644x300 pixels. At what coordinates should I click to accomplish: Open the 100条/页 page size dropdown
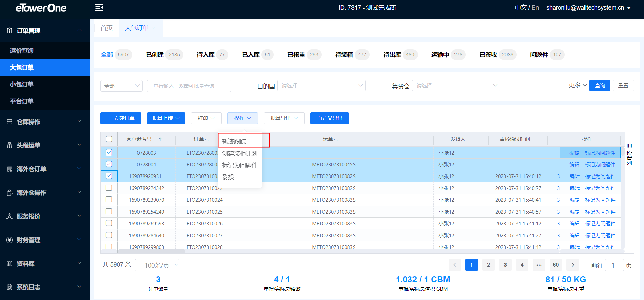pos(157,265)
